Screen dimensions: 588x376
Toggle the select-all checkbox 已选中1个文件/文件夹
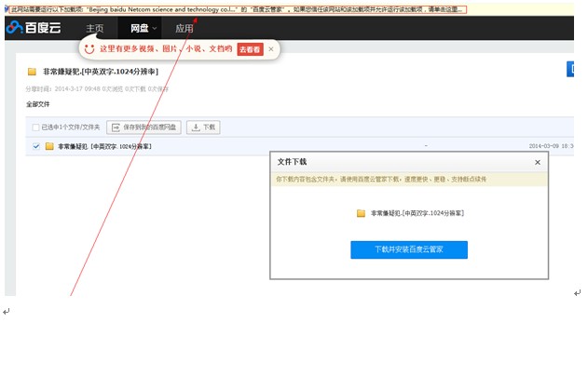[x=35, y=128]
